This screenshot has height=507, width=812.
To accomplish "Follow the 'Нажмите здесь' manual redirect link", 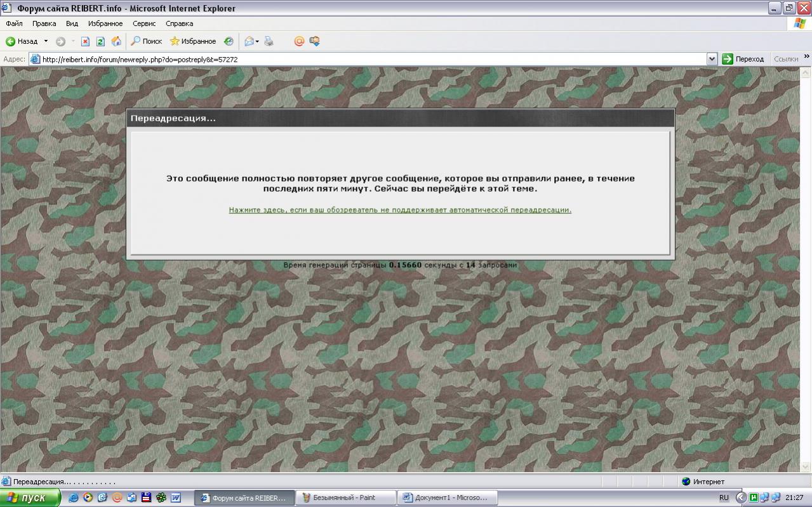I will pos(400,210).
